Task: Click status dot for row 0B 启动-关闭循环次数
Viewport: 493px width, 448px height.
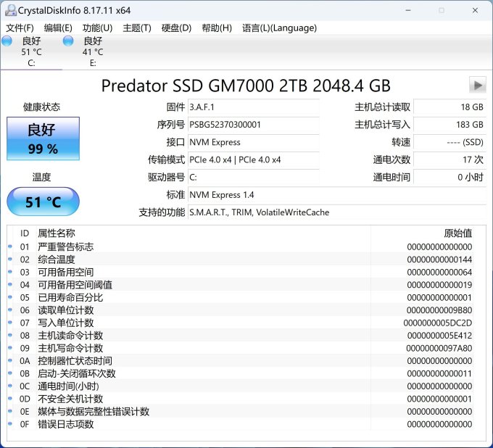Action: point(10,373)
